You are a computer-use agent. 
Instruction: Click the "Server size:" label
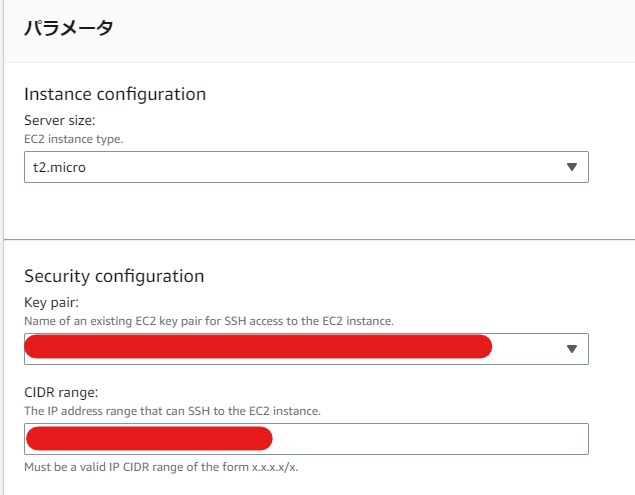pos(59,120)
